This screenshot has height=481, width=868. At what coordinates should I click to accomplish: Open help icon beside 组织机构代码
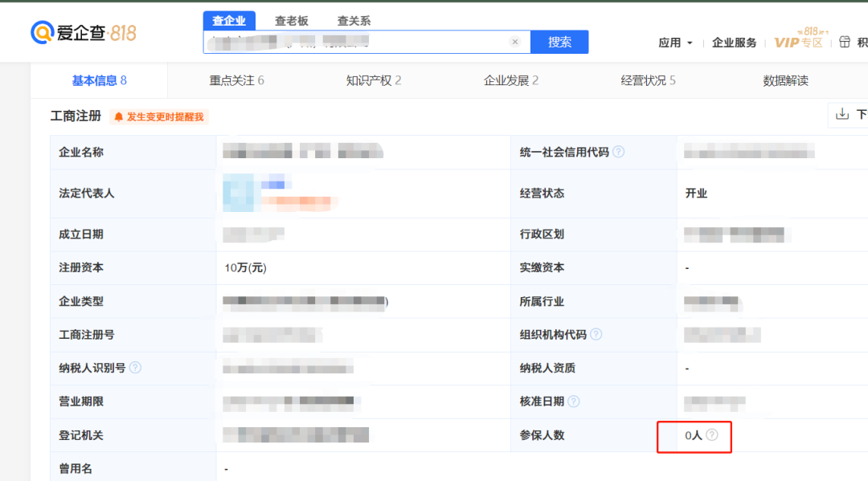pos(596,335)
